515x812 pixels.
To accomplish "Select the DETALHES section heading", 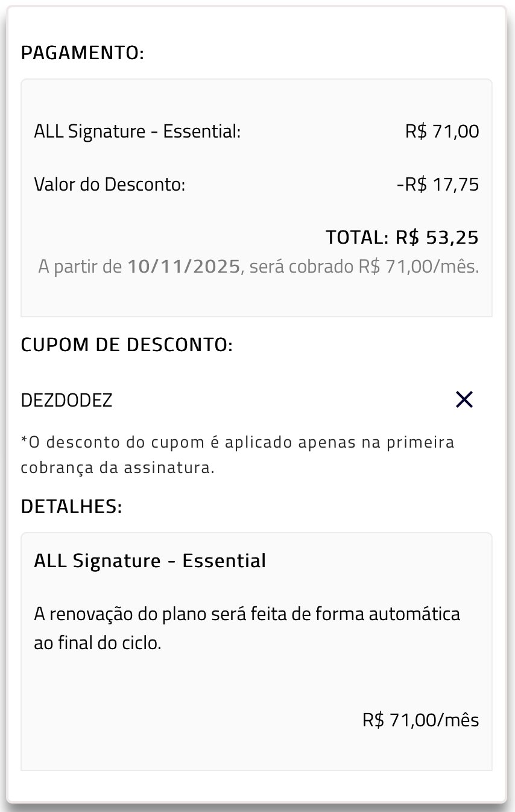I will tap(72, 507).
